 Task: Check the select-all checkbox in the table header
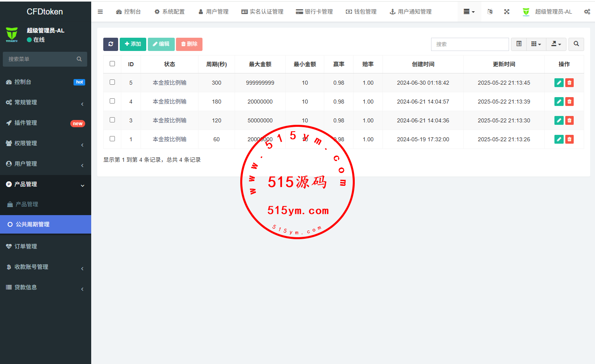click(112, 64)
